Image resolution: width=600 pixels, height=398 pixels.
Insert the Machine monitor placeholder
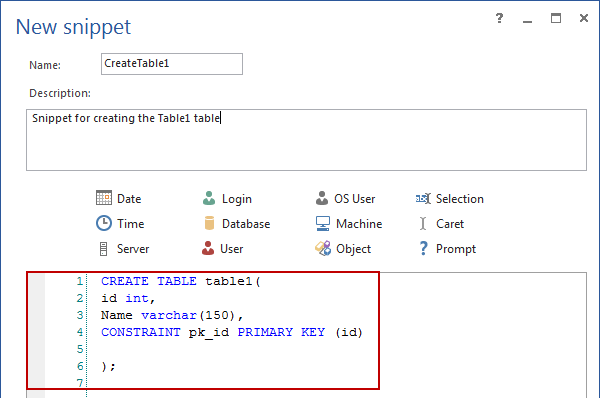tap(323, 223)
